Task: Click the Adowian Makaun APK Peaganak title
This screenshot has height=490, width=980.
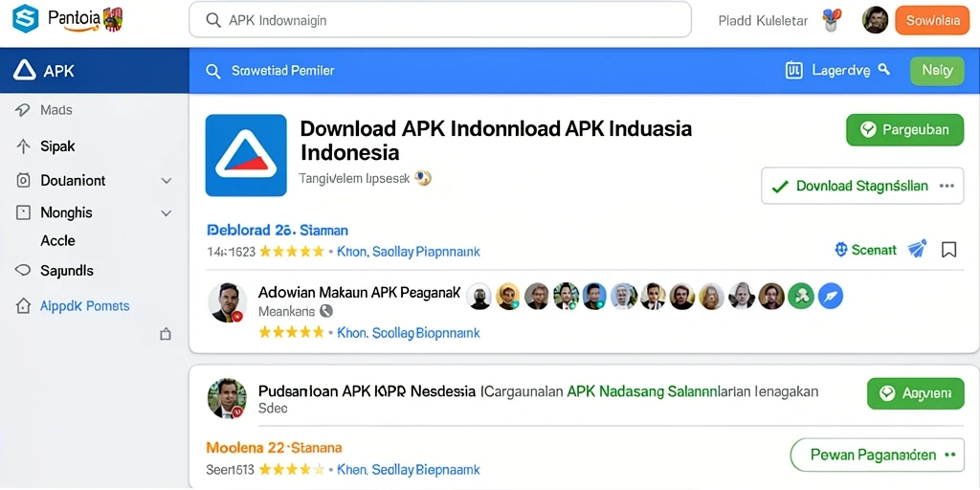Action: click(360, 292)
